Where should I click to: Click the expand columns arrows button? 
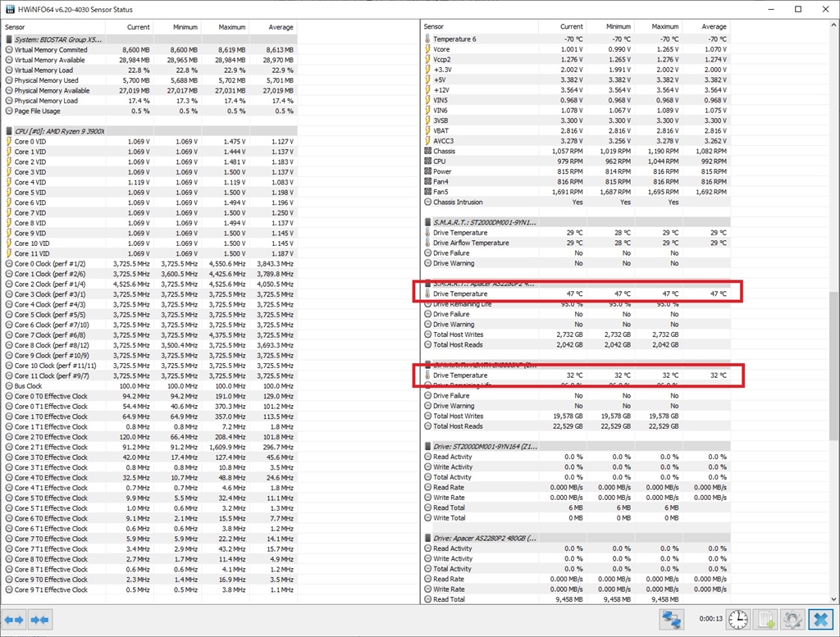[x=15, y=620]
